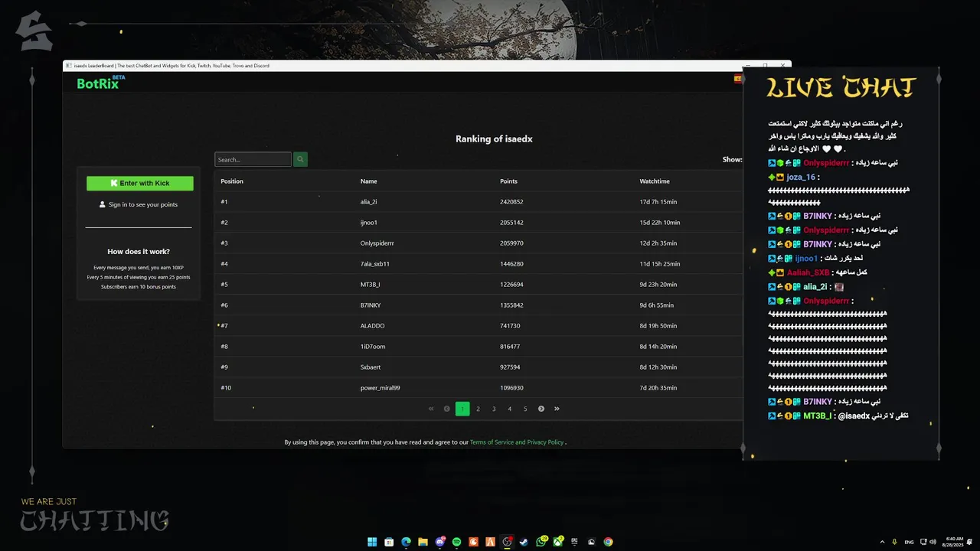Click the @isaedx mention in live chat
This screenshot has width=980, height=551.
point(854,416)
